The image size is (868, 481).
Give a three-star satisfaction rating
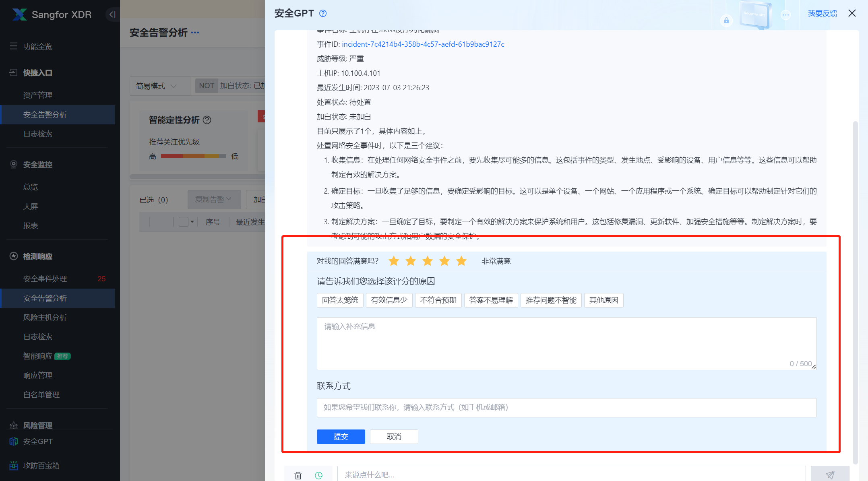pos(427,261)
